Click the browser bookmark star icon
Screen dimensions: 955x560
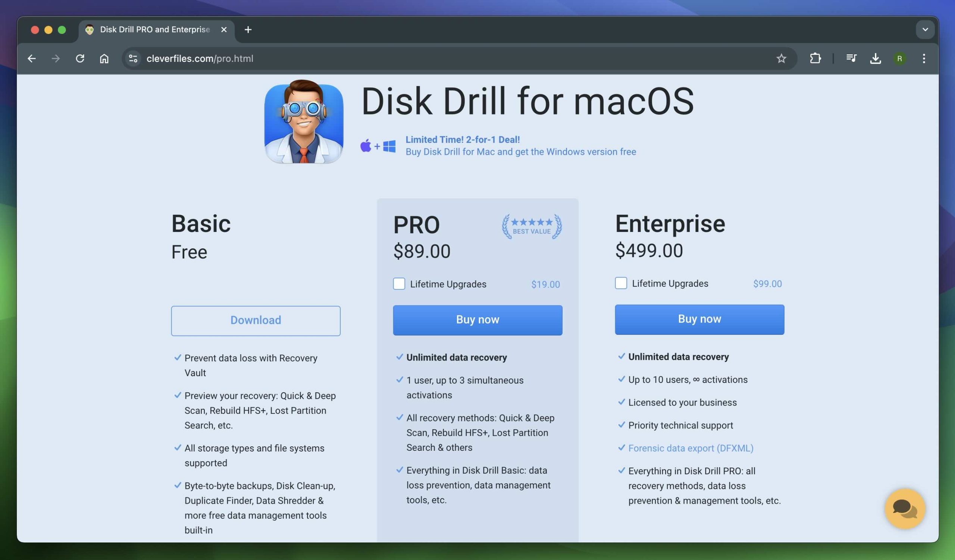point(782,59)
